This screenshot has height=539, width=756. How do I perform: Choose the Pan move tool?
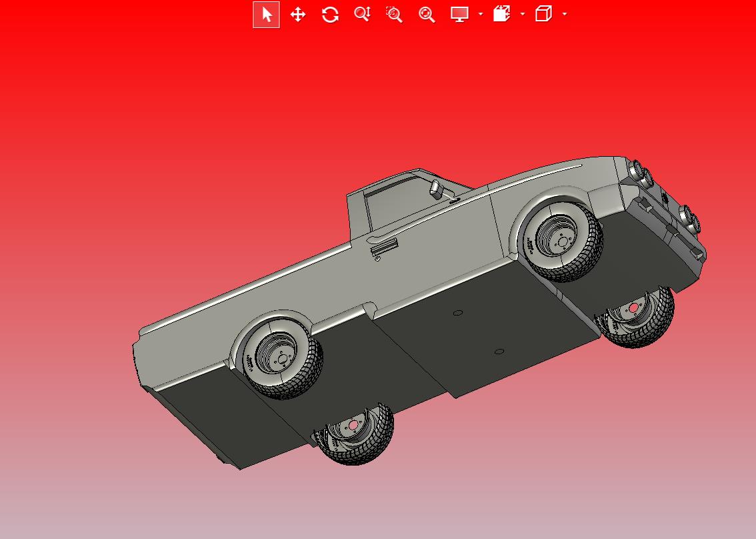[x=298, y=15]
